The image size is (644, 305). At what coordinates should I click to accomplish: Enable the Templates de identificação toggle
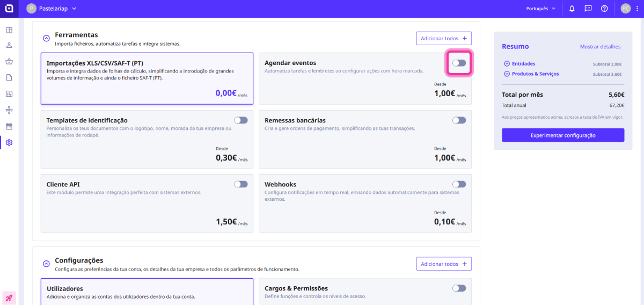241,120
